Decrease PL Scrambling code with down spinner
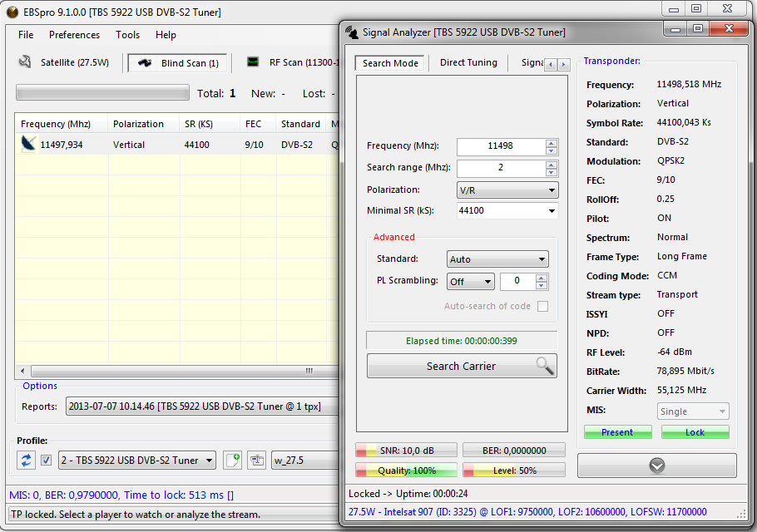Viewport: 757px width, 532px height. click(542, 285)
